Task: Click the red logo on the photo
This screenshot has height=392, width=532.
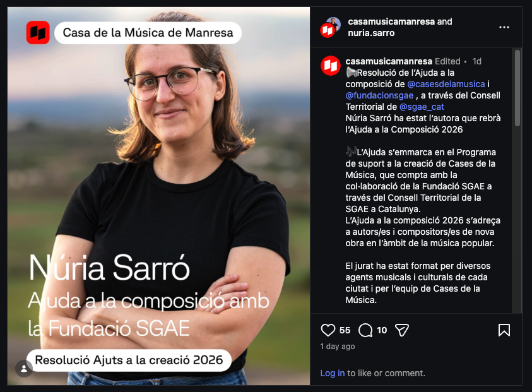Action: pos(38,33)
